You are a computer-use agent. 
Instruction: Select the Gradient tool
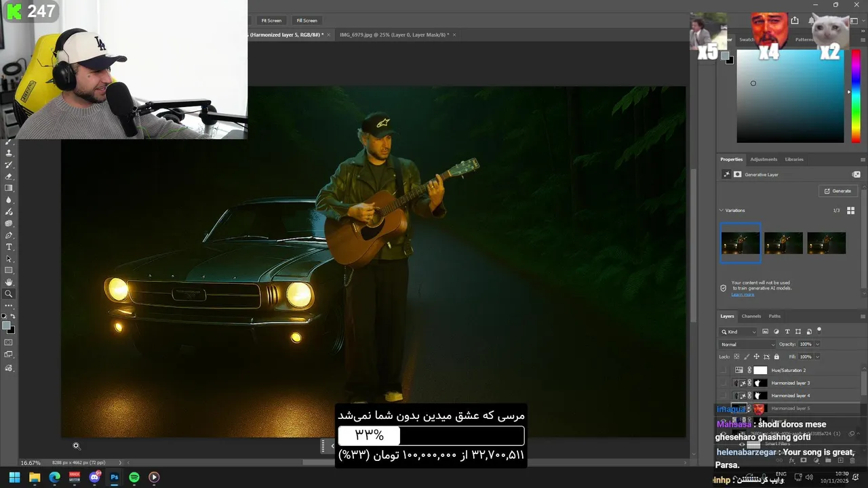[x=9, y=188]
